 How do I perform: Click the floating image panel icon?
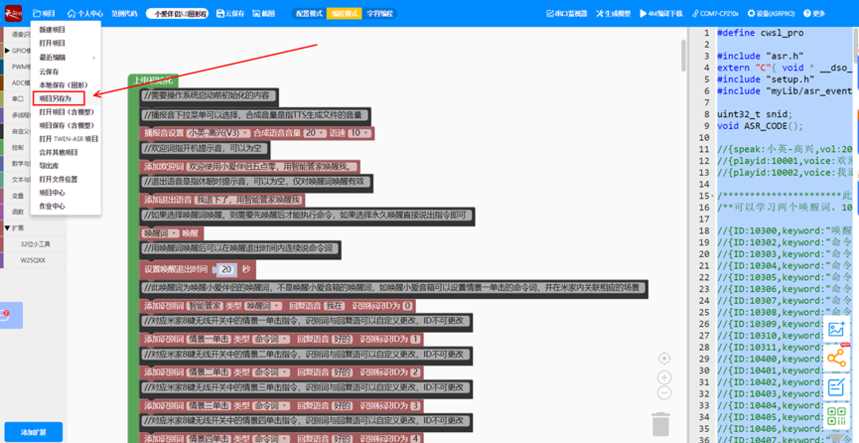[836, 329]
